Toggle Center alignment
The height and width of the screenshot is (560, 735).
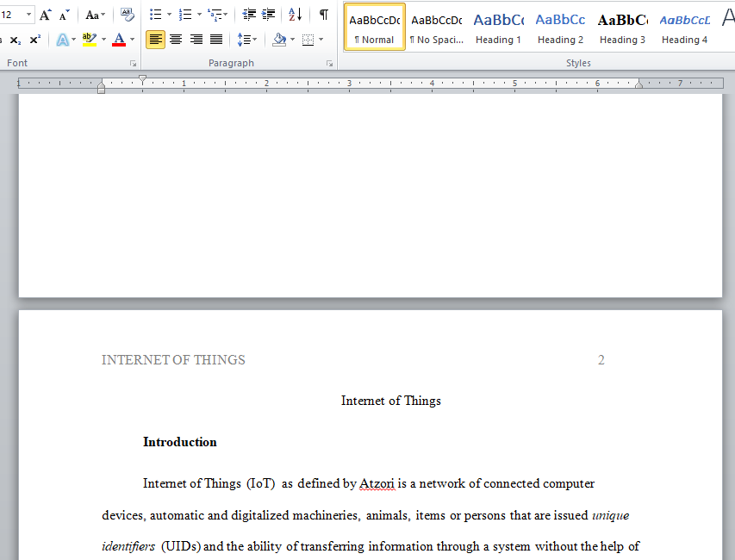176,40
